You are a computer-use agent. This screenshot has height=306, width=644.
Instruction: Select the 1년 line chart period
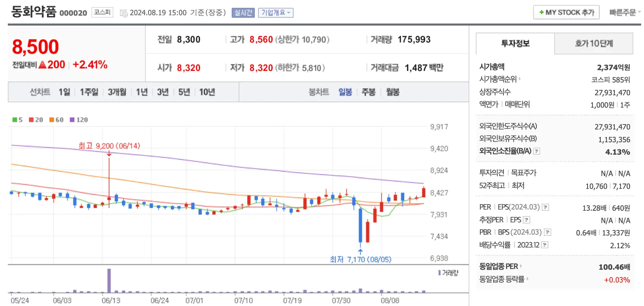coord(141,92)
